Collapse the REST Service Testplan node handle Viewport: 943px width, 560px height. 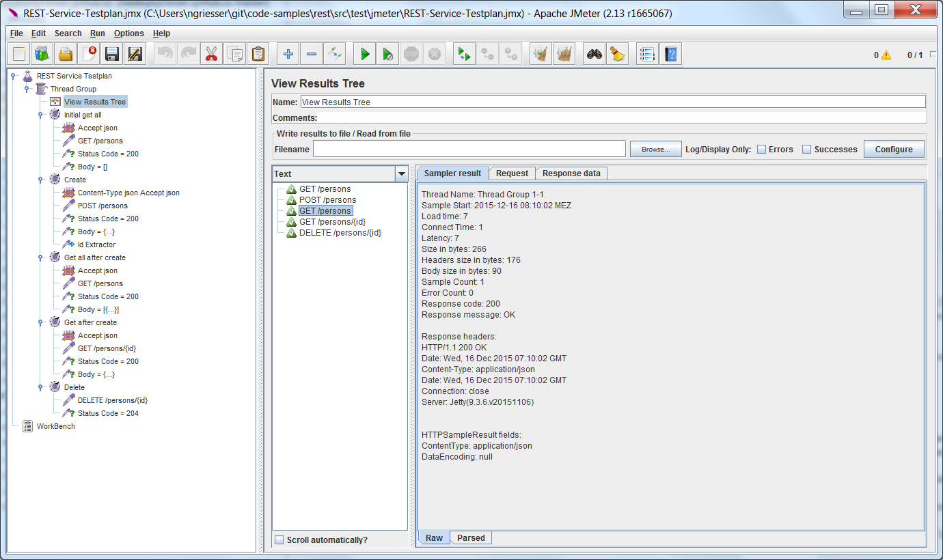[13, 76]
